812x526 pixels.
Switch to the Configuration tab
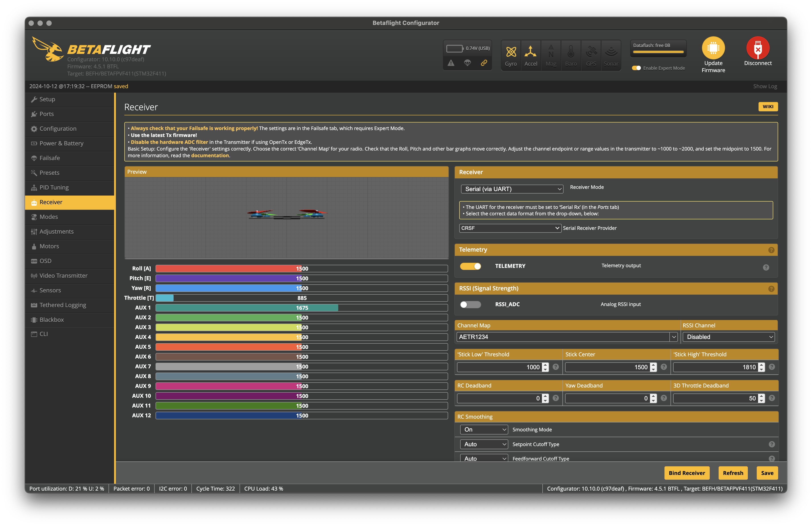point(70,128)
